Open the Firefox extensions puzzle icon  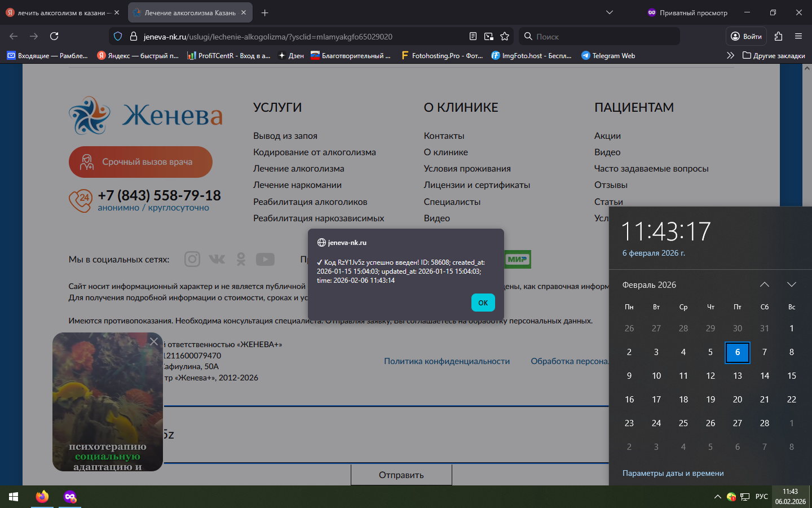pyautogui.click(x=778, y=36)
